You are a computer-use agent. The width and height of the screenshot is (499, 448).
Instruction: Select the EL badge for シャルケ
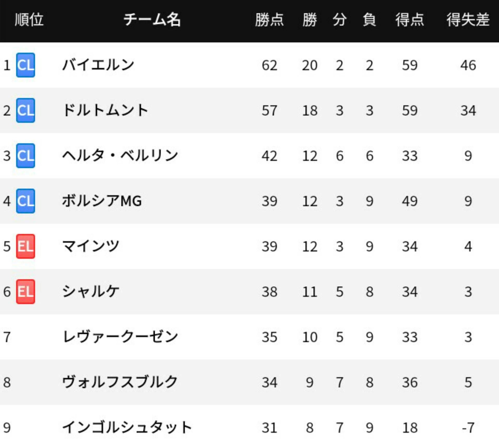pos(25,291)
